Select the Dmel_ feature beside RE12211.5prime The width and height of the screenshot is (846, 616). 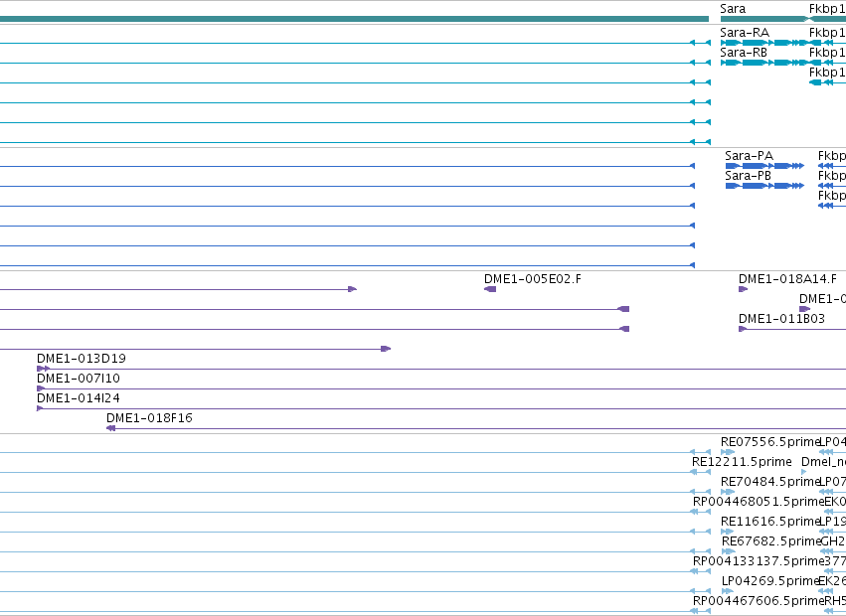click(x=804, y=472)
